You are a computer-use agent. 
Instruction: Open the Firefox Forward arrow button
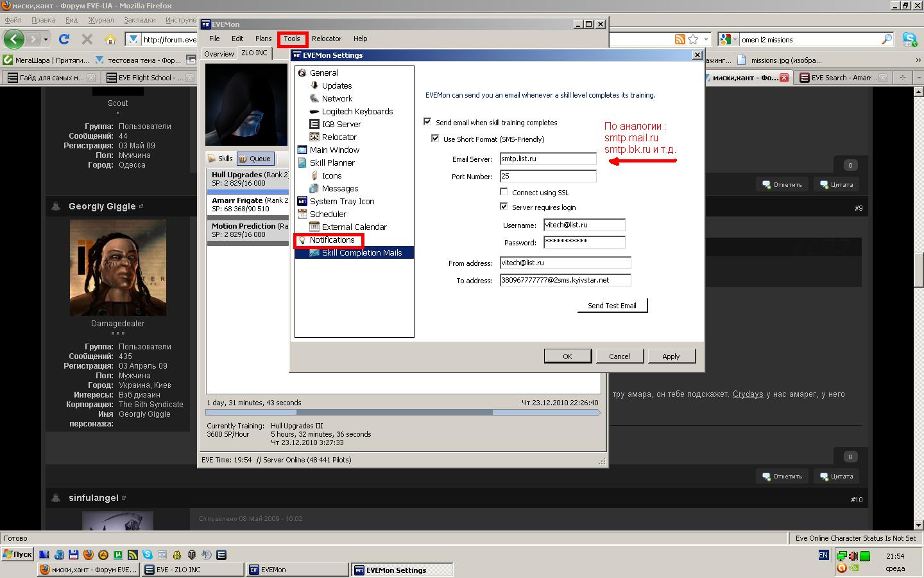pos(34,39)
